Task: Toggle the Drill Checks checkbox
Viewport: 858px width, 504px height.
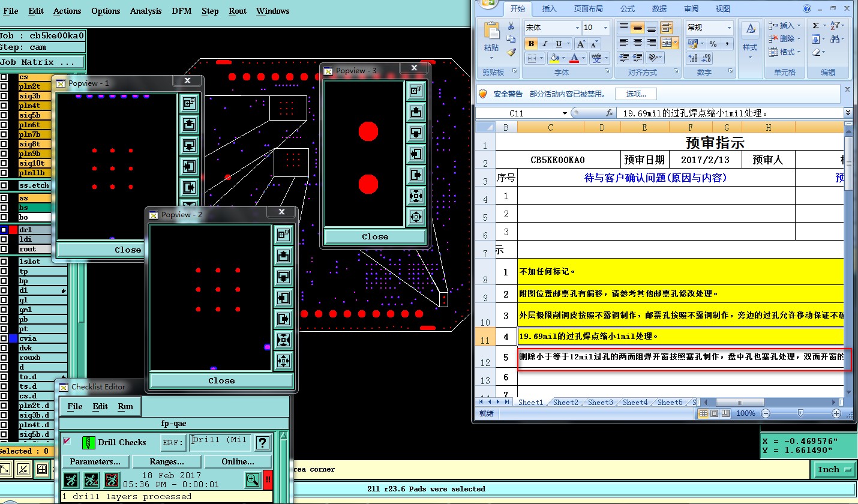Action: (x=67, y=441)
